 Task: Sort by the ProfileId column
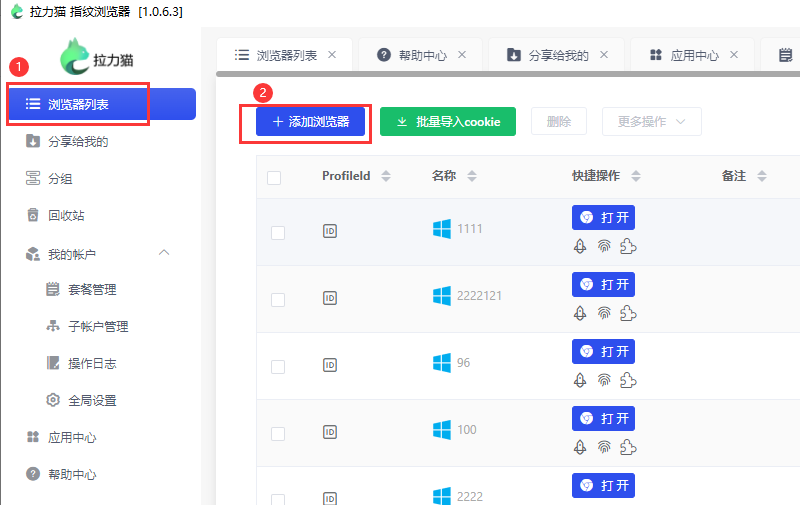(x=386, y=176)
